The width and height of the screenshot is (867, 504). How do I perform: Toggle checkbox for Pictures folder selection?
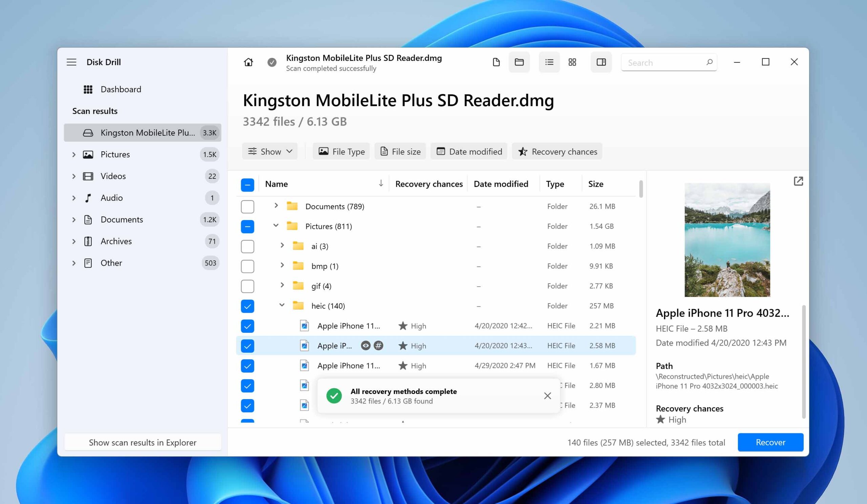tap(247, 226)
